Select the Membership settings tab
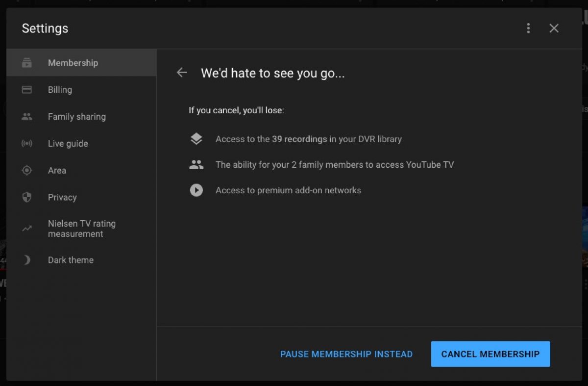The height and width of the screenshot is (386, 588). coord(73,63)
